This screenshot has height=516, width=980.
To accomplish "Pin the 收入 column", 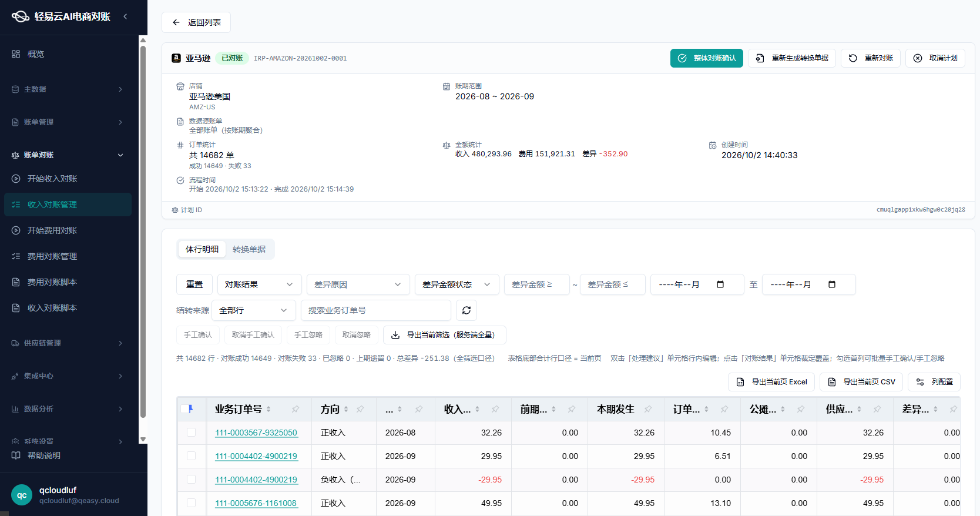I will click(495, 409).
